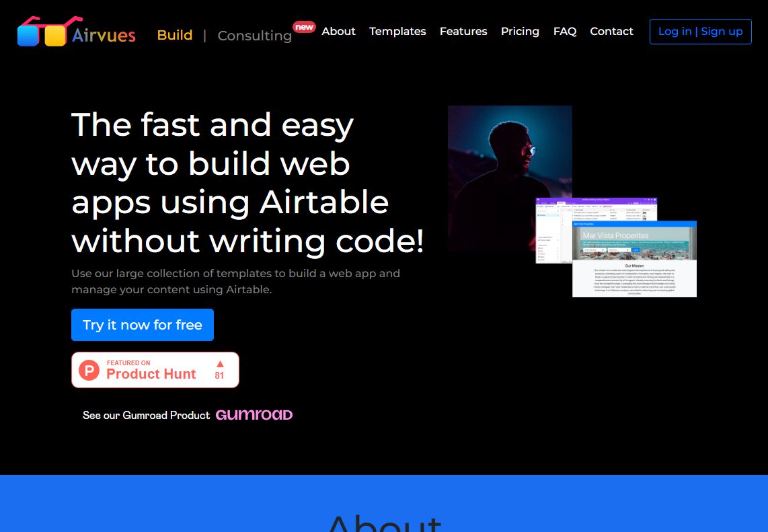768x532 pixels.
Task: Open the Featured on Product Hunt badge
Action: 155,370
